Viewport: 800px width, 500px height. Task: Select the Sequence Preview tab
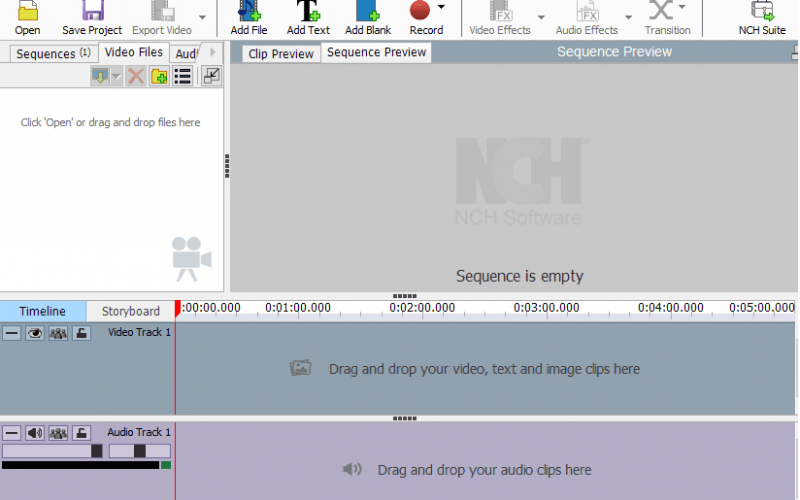377,52
